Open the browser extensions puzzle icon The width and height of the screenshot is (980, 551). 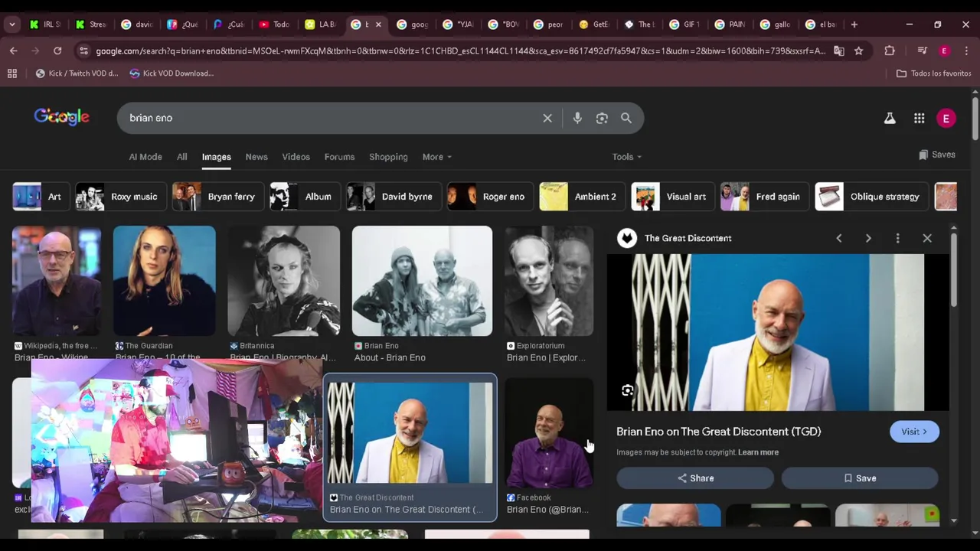coord(890,51)
